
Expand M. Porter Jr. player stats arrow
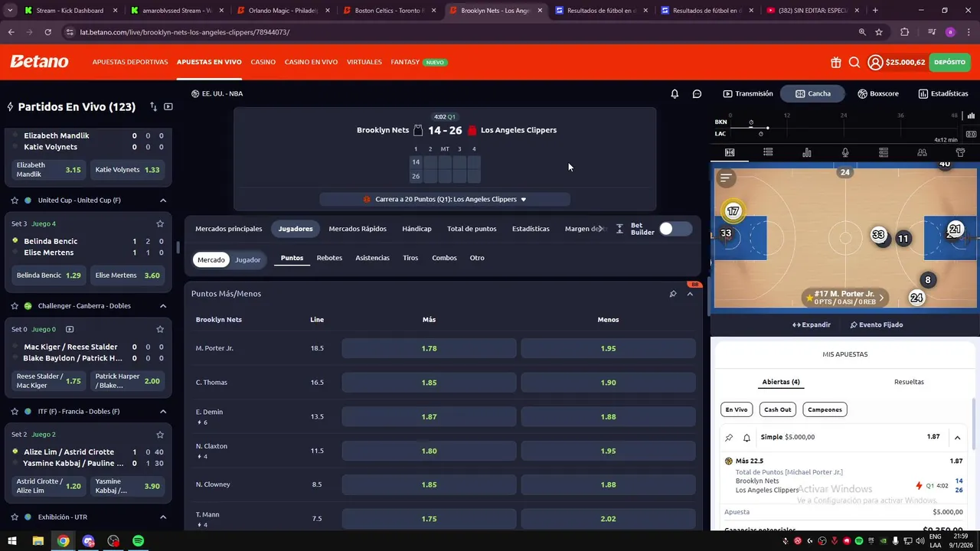coord(881,298)
